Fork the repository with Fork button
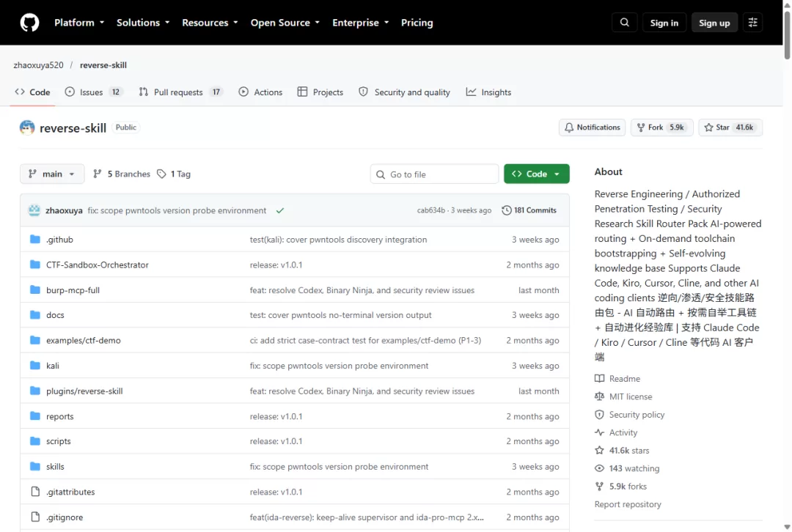Viewport: 792px width, 532px height. (661, 128)
